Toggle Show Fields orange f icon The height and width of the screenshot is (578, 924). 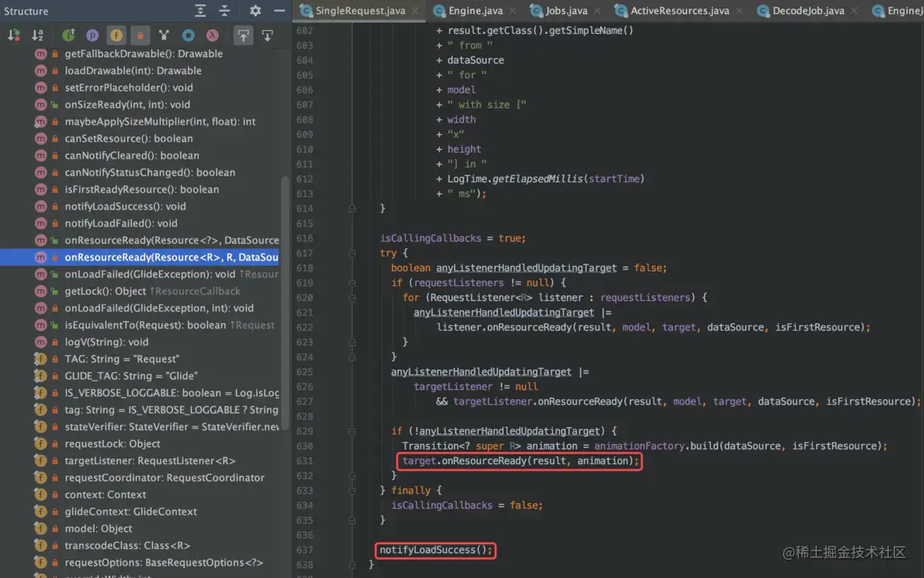point(116,35)
